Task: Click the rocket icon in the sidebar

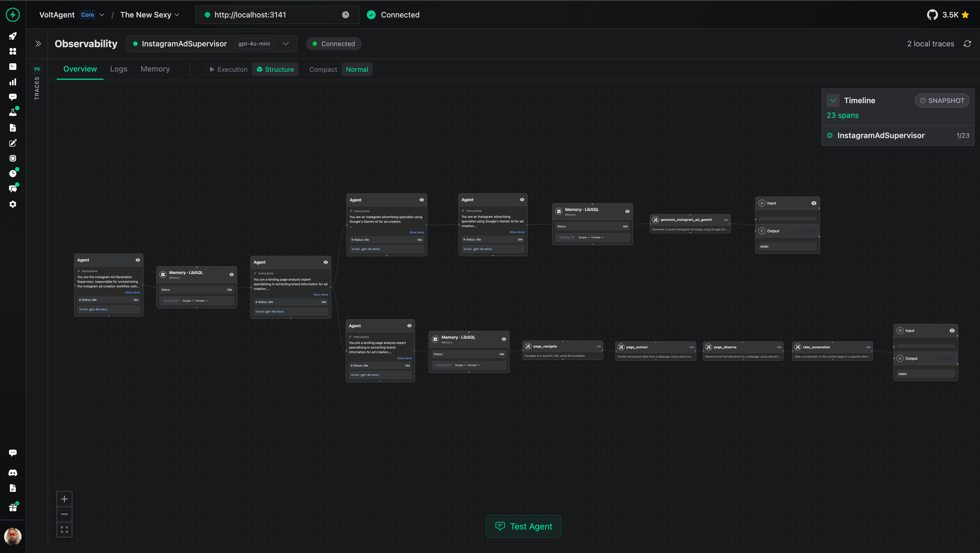Action: tap(13, 36)
